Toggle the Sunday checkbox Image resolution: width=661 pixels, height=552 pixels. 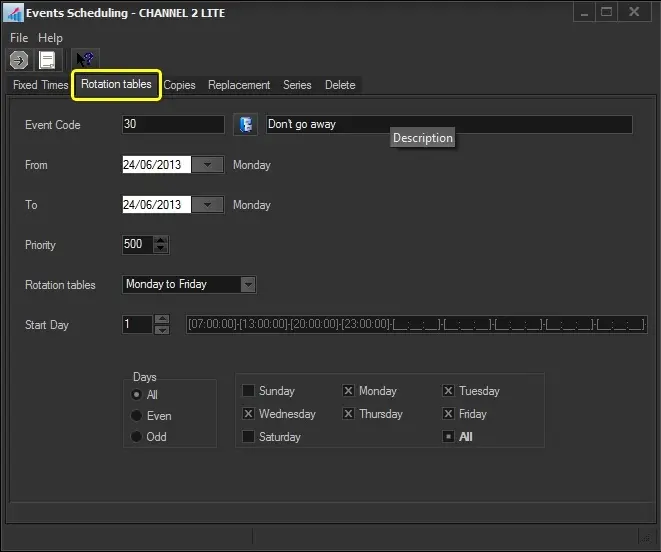click(249, 391)
